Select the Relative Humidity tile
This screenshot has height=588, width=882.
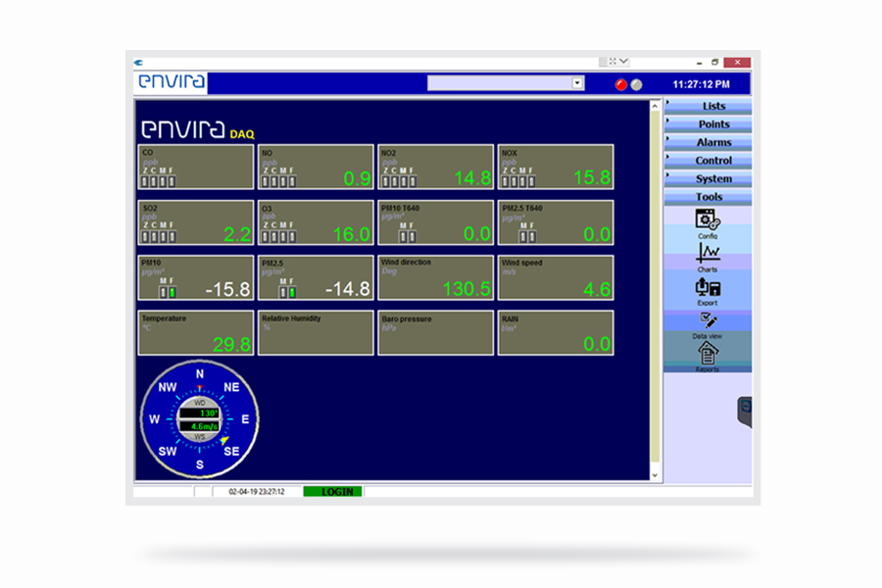pyautogui.click(x=317, y=332)
